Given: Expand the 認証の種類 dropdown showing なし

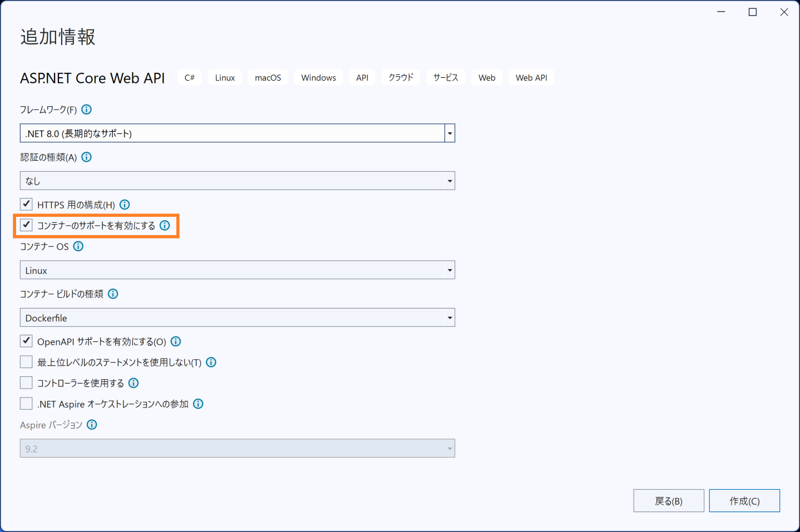Looking at the screenshot, I should pos(238,181).
